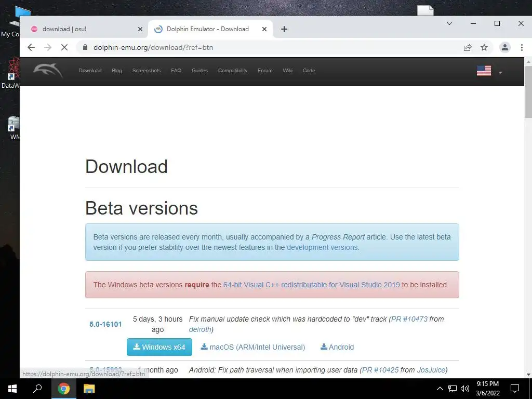
Task: Click the page vertical scrollbar thumb
Action: click(528, 92)
